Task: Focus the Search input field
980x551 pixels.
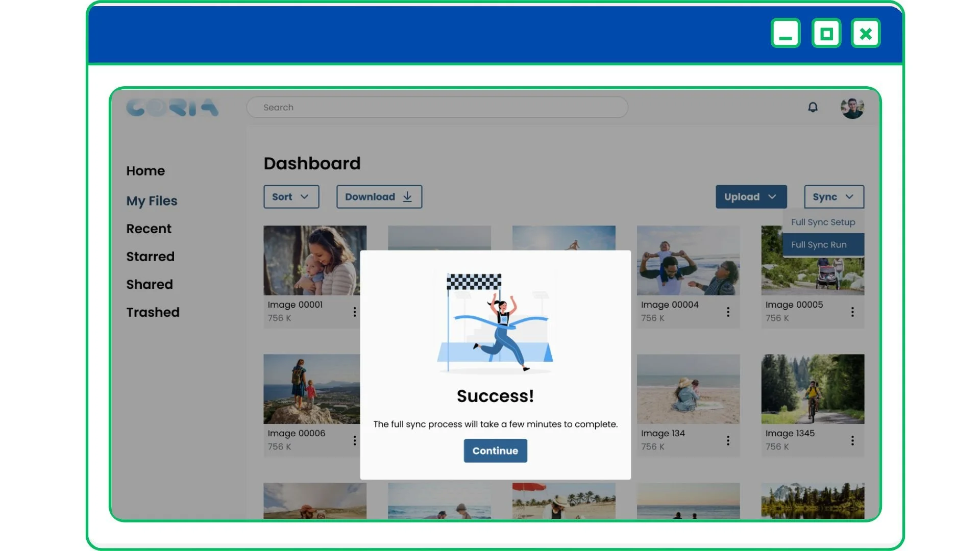Action: click(x=437, y=108)
